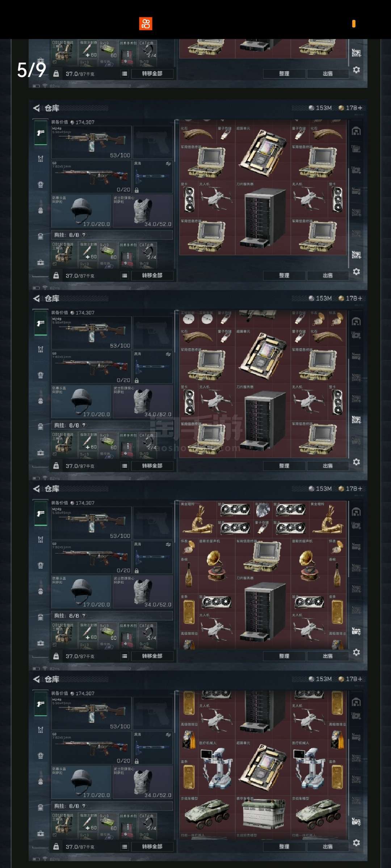The height and width of the screenshot is (868, 391).
Task: Open 胸挂 8/8 help ? in gramophone panel
Action: pos(84,616)
